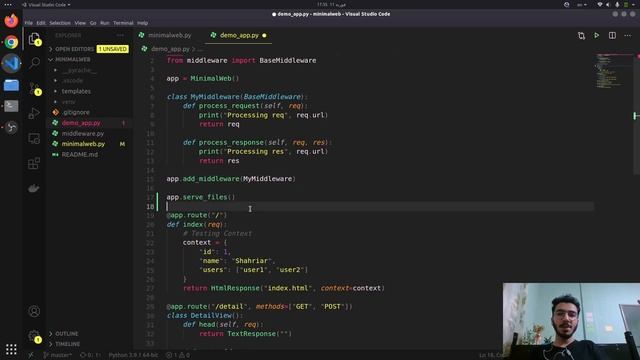Launch Google Chrome from the dock

click(11, 42)
